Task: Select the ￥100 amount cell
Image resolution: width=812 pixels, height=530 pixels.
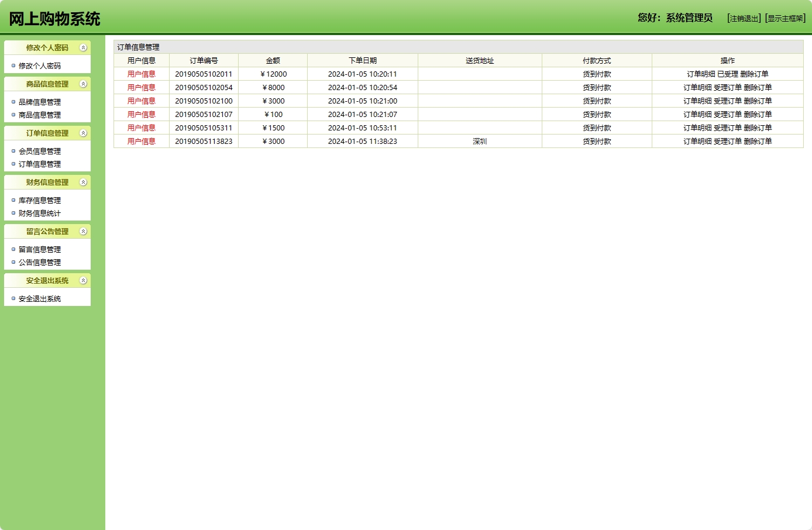Action: [273, 115]
